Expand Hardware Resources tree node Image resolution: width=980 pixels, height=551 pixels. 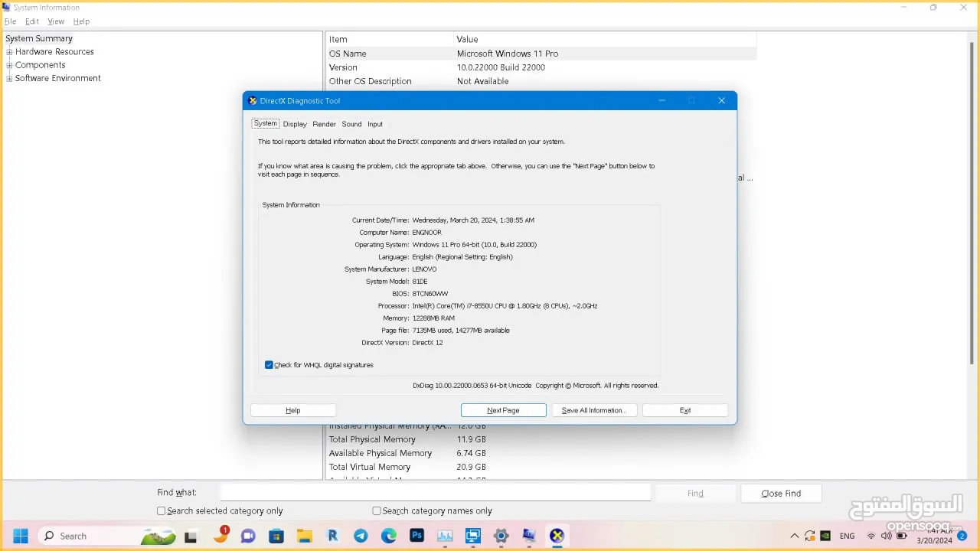pyautogui.click(x=9, y=52)
